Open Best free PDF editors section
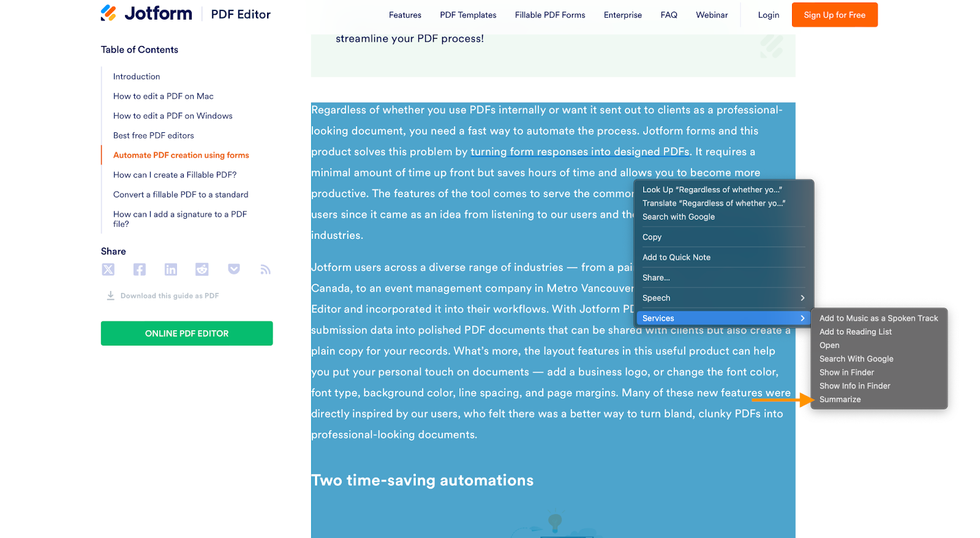 click(154, 135)
